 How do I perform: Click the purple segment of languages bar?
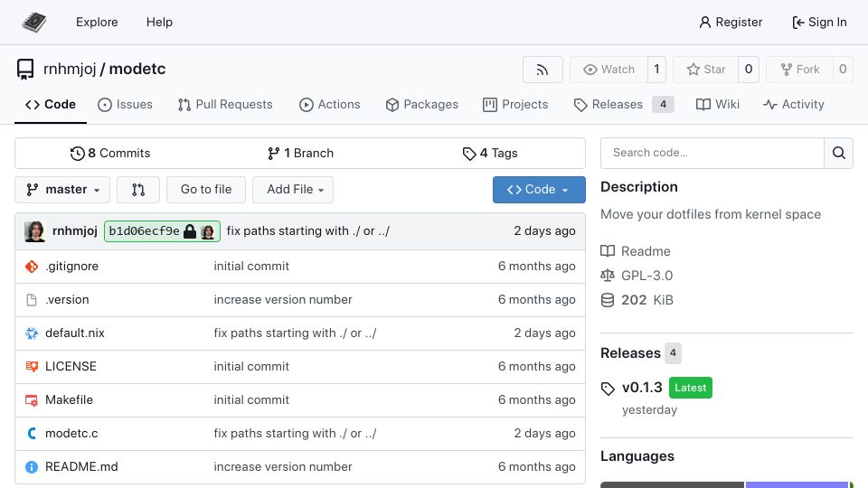point(797,484)
